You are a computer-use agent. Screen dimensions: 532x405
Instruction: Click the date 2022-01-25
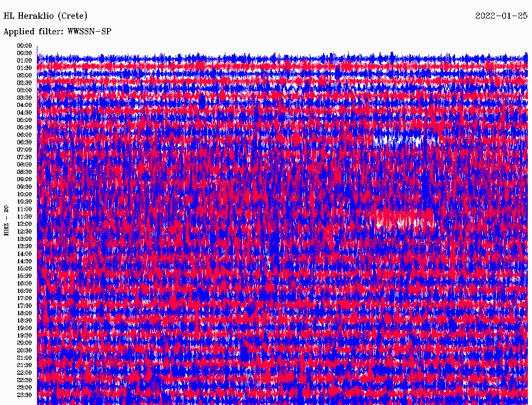[501, 16]
